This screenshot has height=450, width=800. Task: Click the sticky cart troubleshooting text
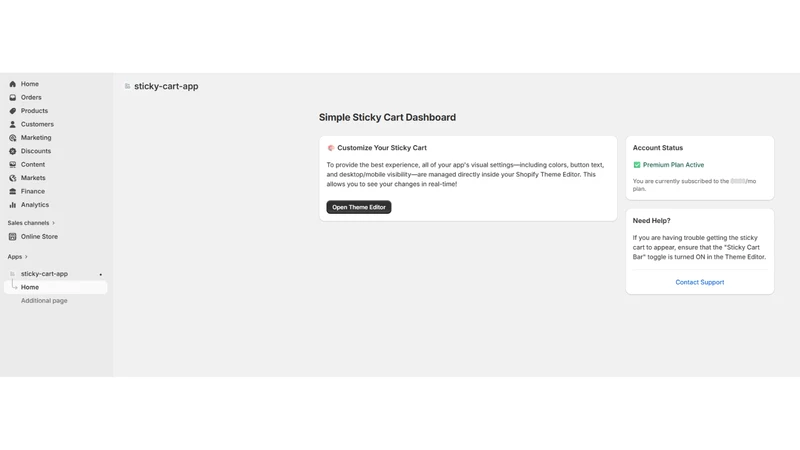point(699,247)
